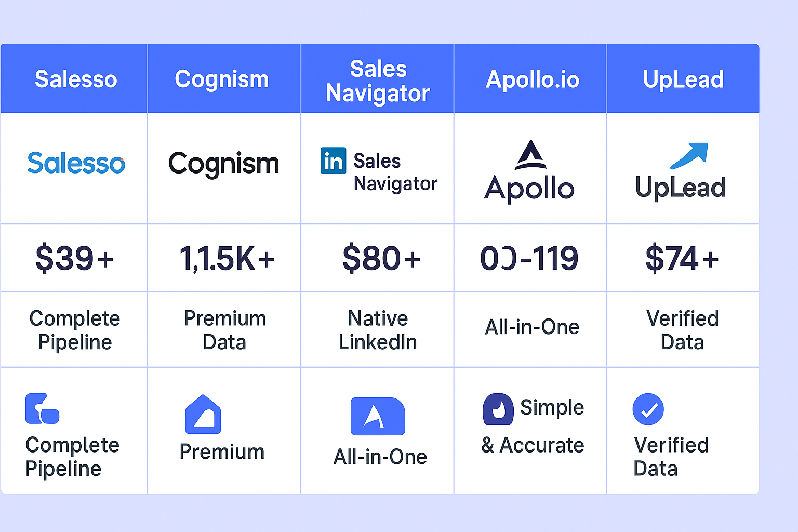
Task: Click the UpLead blue arrow icon
Action: [x=689, y=156]
